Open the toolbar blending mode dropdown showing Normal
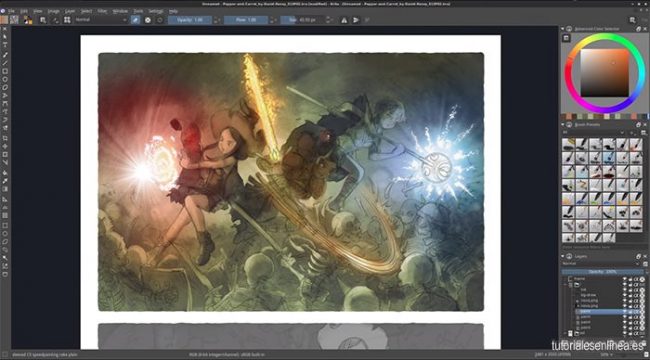The height and width of the screenshot is (360, 650). tap(101, 20)
